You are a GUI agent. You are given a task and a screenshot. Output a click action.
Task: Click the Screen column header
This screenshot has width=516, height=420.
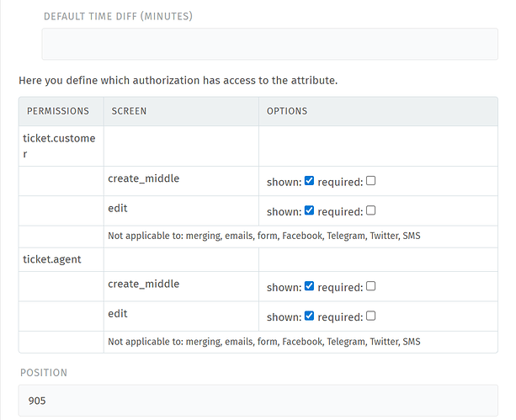(x=129, y=111)
